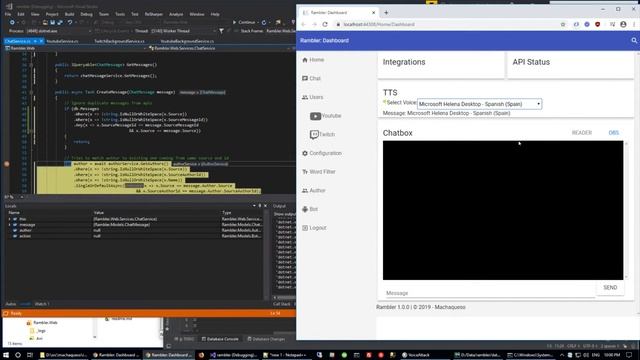
Task: Click the breakpoint marker in the editor margin
Action: pos(7,164)
